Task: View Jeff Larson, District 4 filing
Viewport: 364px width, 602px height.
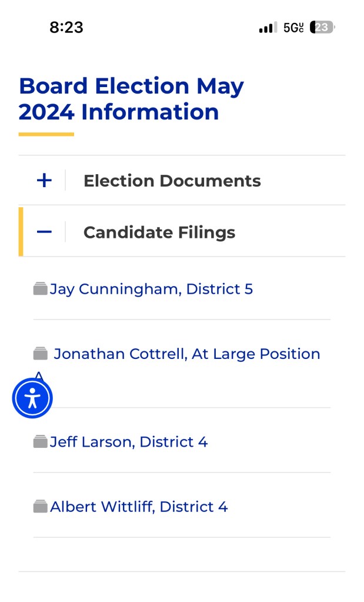Action: coord(129,442)
